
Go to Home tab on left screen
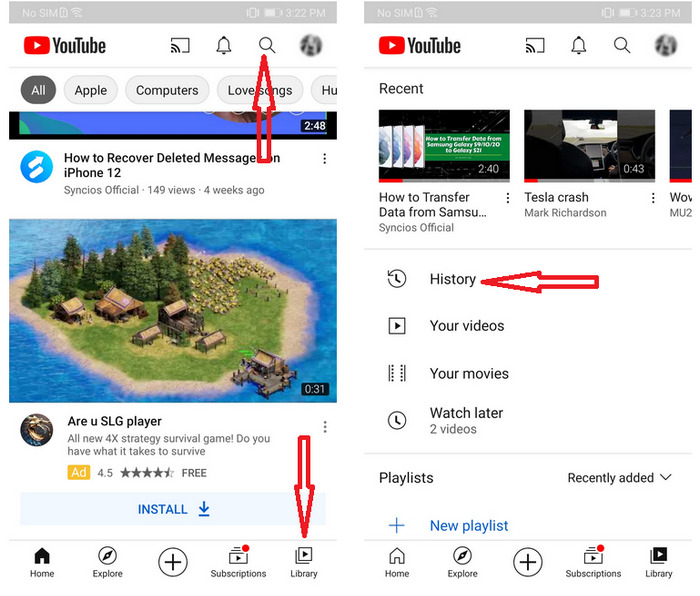[x=42, y=562]
